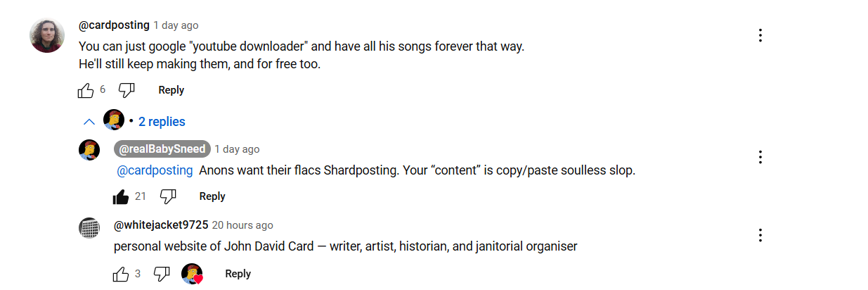Open the @realBabySneed channel name badge
The height and width of the screenshot is (290, 868).
162,149
